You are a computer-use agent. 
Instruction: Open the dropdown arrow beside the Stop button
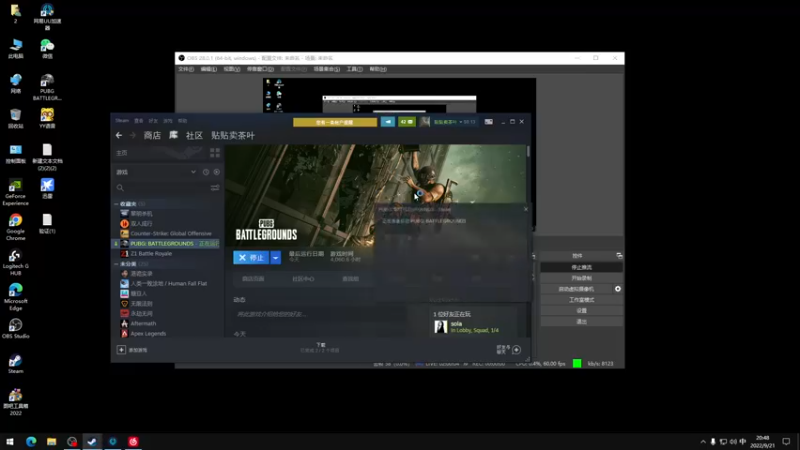tap(276, 258)
